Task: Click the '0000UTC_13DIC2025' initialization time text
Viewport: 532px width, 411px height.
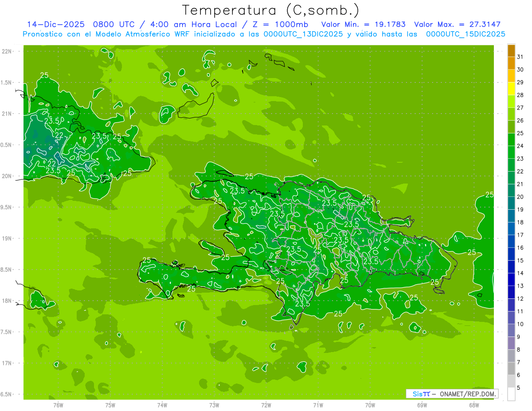Action: click(x=303, y=34)
